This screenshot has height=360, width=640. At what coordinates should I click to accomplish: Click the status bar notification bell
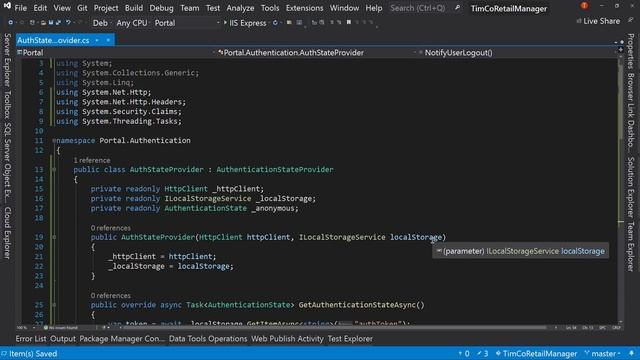tap(631, 353)
